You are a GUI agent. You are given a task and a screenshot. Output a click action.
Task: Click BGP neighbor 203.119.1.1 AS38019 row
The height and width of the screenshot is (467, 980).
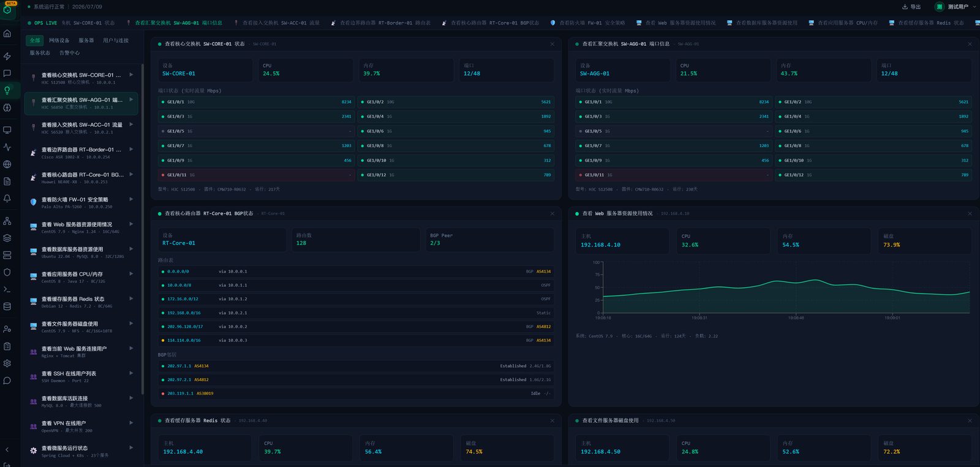coord(356,393)
